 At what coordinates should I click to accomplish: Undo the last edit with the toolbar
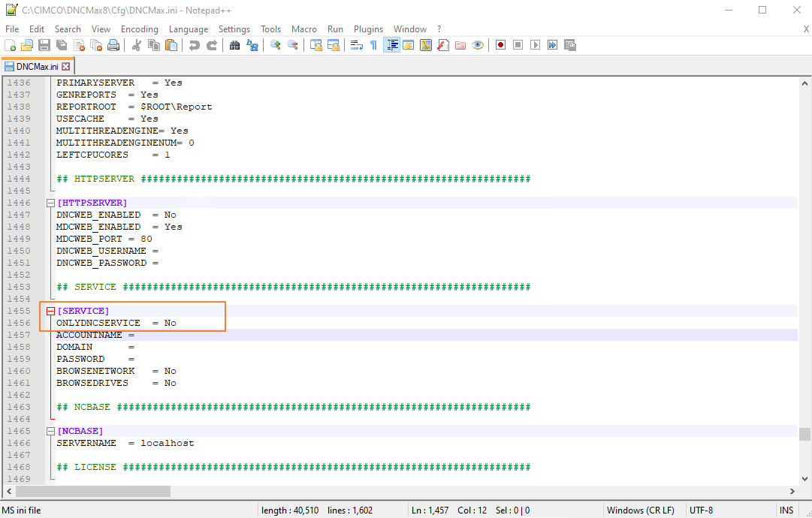pos(195,46)
